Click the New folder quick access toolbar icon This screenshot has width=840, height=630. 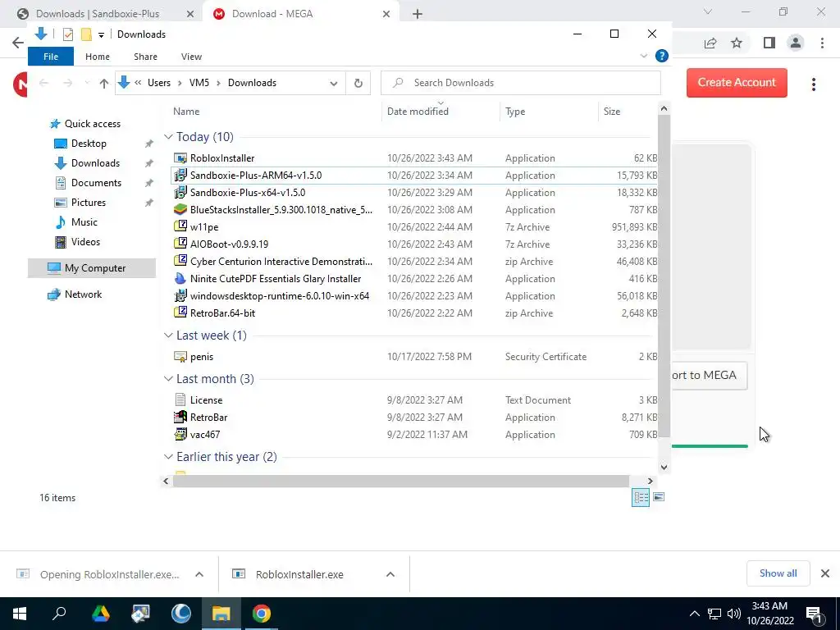tap(86, 34)
